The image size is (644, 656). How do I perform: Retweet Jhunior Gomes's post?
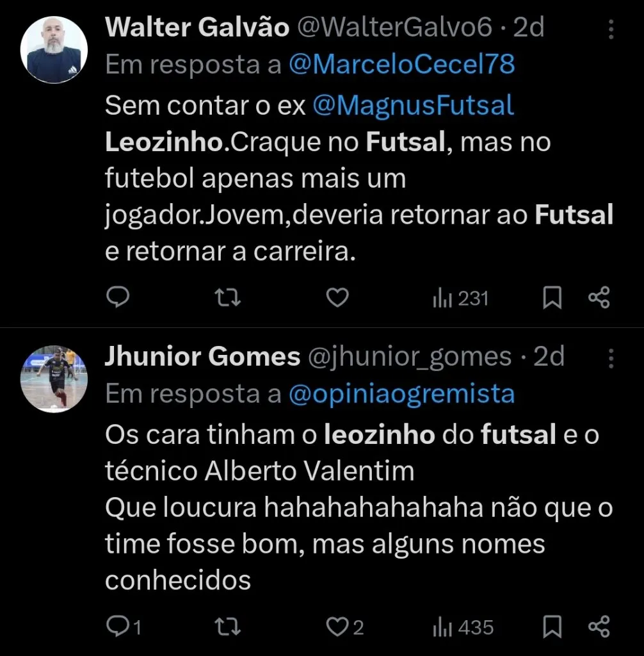click(227, 627)
